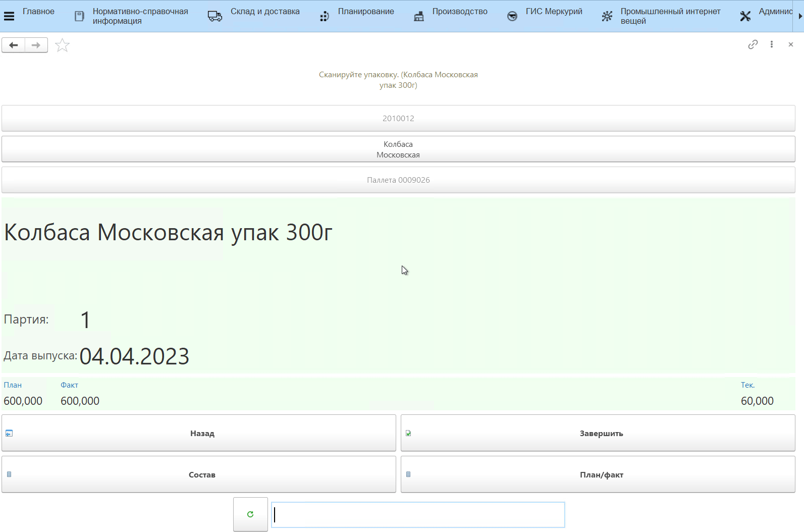
Task: Open the hamburger main menu icon
Action: pos(9,16)
